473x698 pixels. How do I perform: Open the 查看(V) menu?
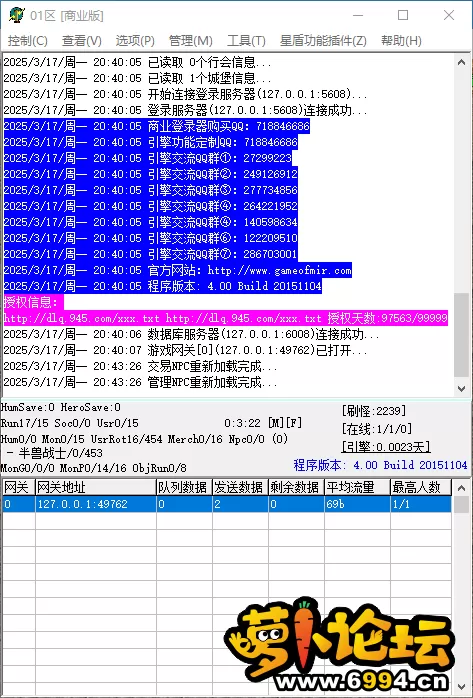pos(82,41)
